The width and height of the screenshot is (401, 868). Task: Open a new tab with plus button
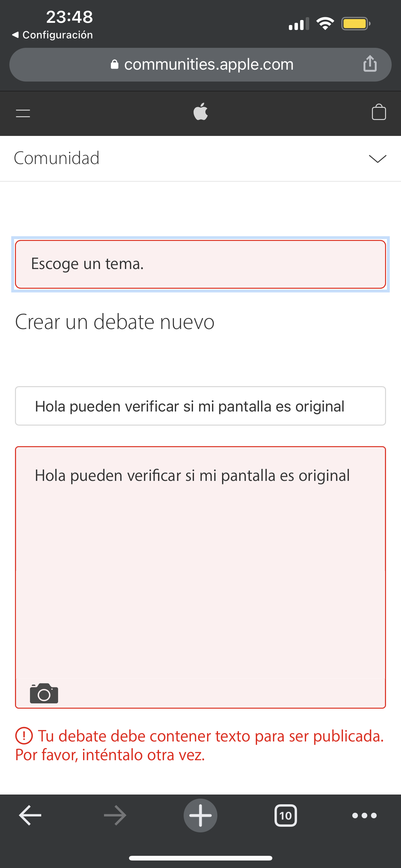pyautogui.click(x=200, y=816)
